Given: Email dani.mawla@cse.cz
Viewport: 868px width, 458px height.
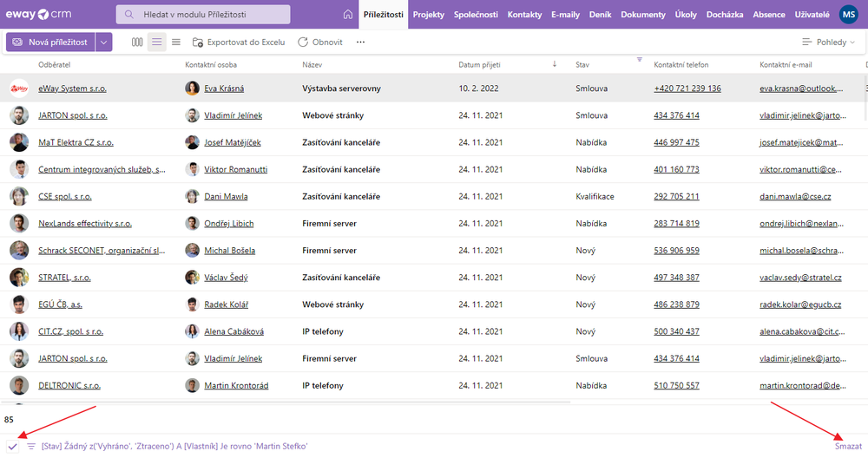Looking at the screenshot, I should coord(795,196).
